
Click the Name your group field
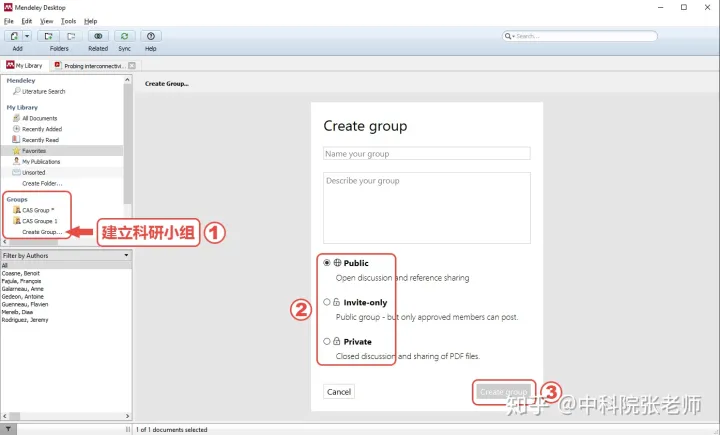pyautogui.click(x=427, y=153)
